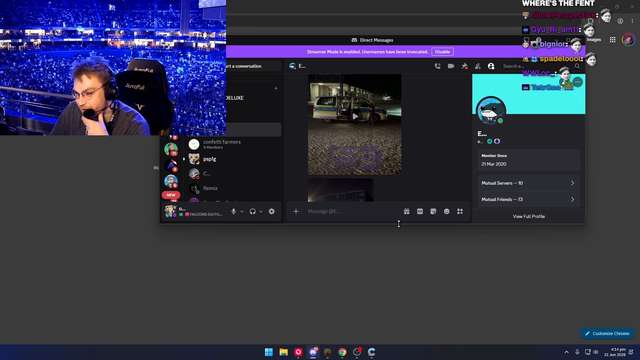Open the confetti farmers group chat
Viewport: 640px width, 360px height.
tap(233, 144)
